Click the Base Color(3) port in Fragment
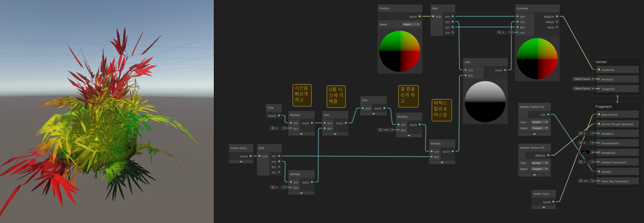The height and width of the screenshot is (223, 644). click(599, 115)
